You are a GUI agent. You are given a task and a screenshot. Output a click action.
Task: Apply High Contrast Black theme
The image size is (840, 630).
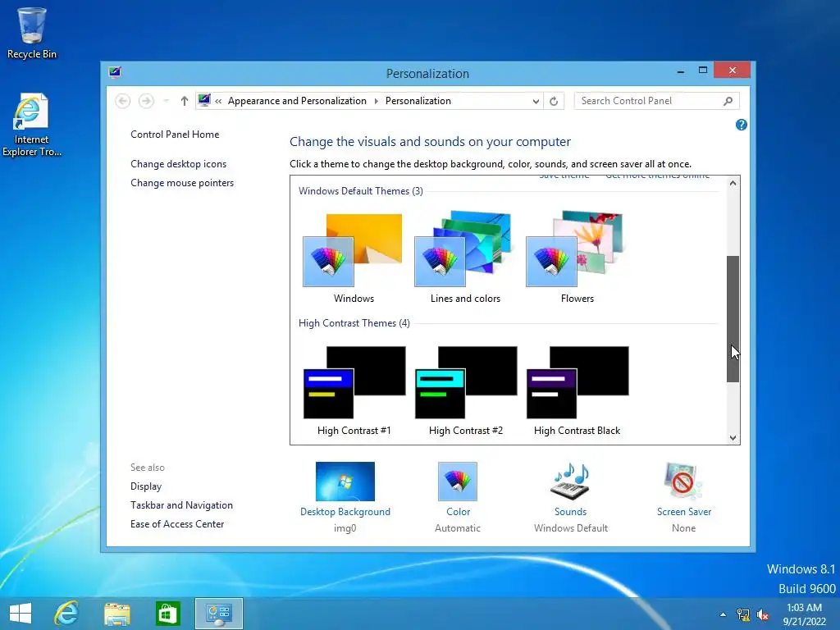[x=577, y=391]
